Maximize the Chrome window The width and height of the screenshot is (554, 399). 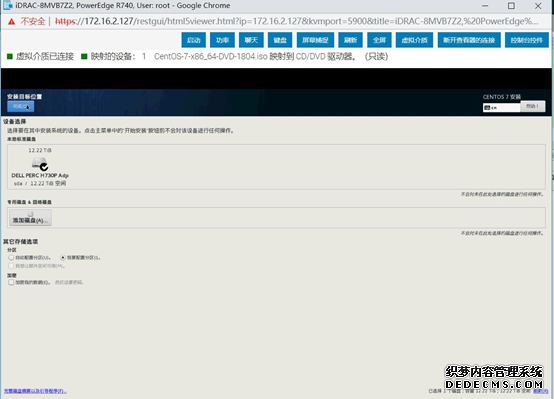click(511, 6)
